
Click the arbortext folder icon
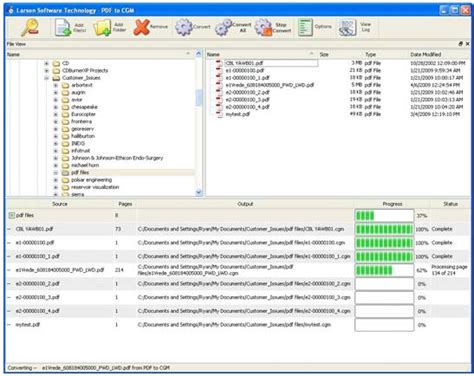[x=66, y=85]
